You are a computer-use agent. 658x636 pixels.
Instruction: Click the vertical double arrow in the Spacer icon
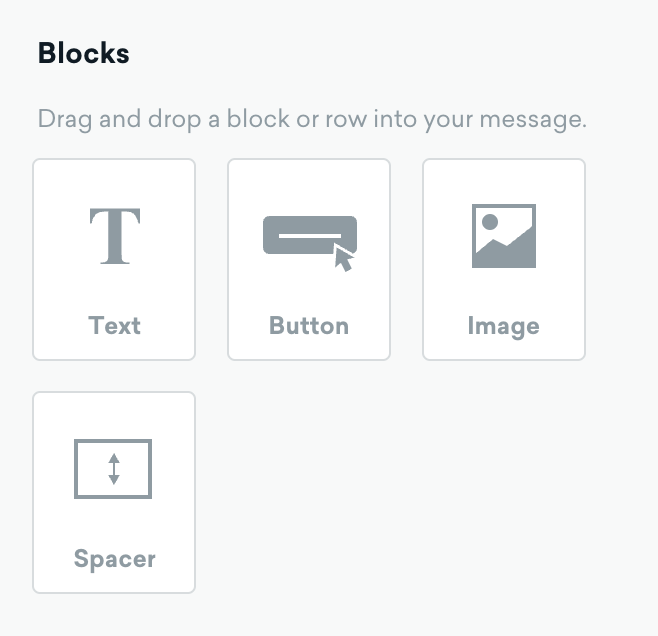tap(114, 469)
